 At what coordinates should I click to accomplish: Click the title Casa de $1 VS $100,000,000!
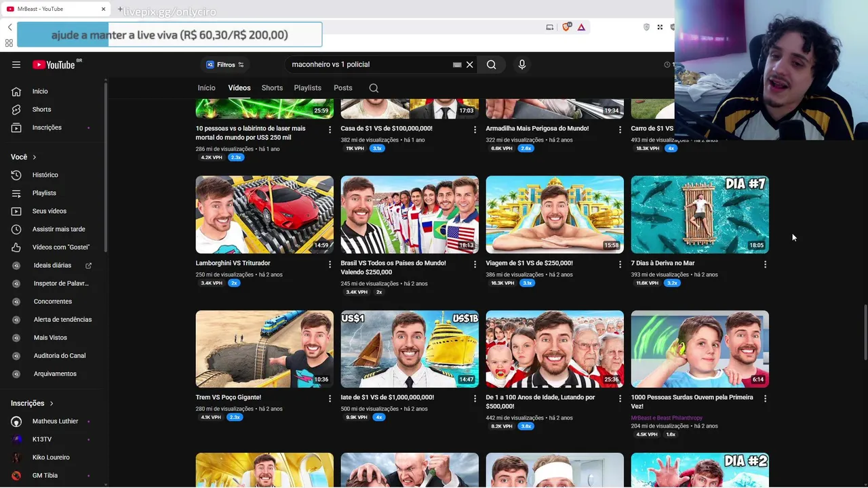pos(387,128)
